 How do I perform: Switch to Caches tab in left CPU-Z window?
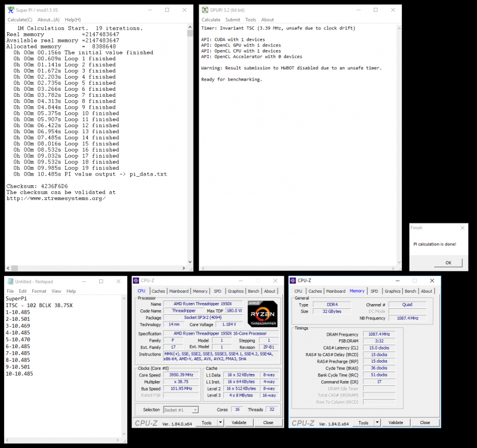tap(158, 291)
